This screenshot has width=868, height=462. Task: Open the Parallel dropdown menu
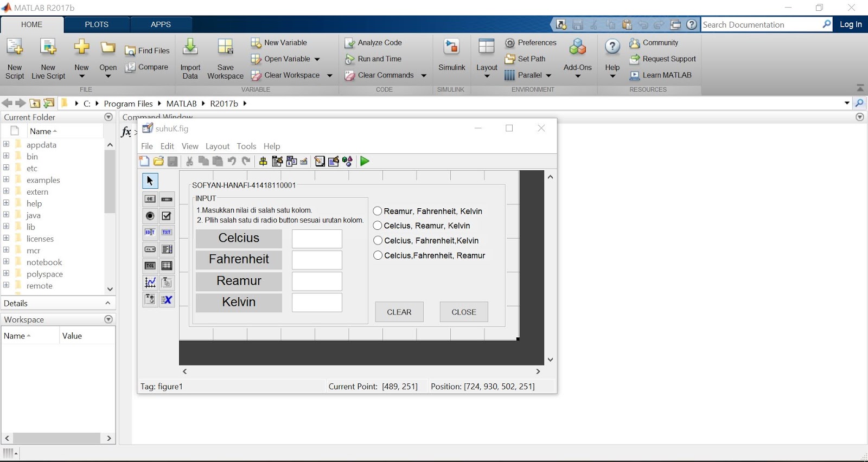coord(528,75)
